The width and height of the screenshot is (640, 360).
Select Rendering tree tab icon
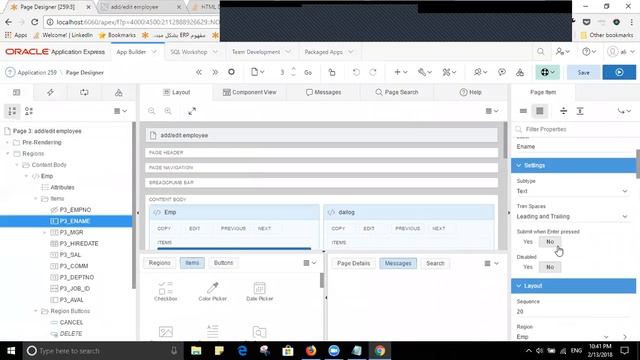pyautogui.click(x=16, y=93)
